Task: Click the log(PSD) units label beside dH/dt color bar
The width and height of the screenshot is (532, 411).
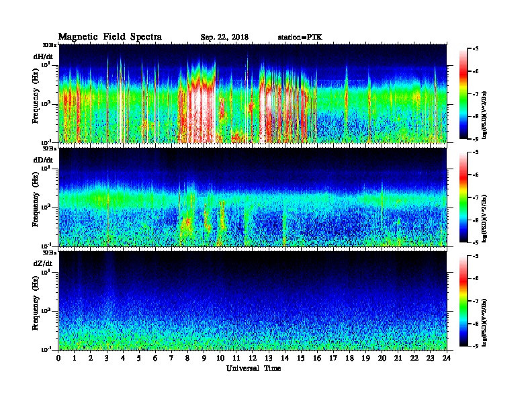Action: coord(485,115)
